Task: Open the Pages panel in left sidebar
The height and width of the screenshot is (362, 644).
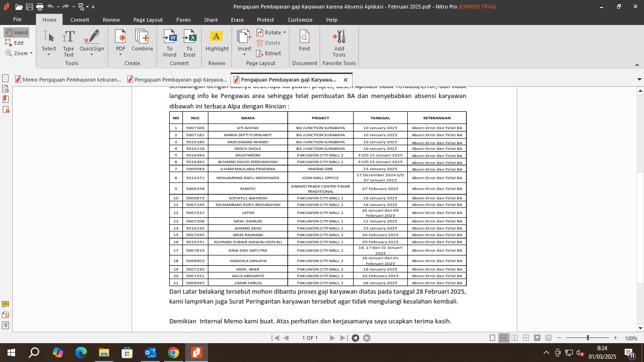Action: click(x=6, y=78)
